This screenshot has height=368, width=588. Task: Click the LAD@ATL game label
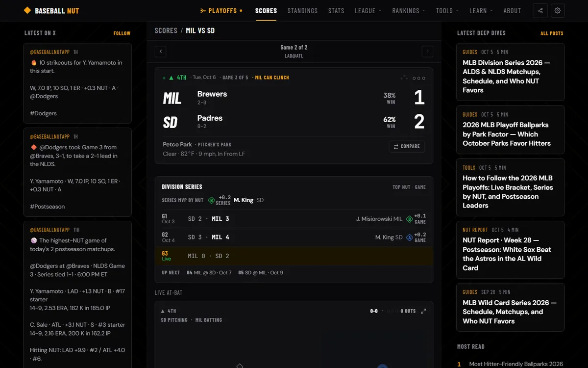294,56
